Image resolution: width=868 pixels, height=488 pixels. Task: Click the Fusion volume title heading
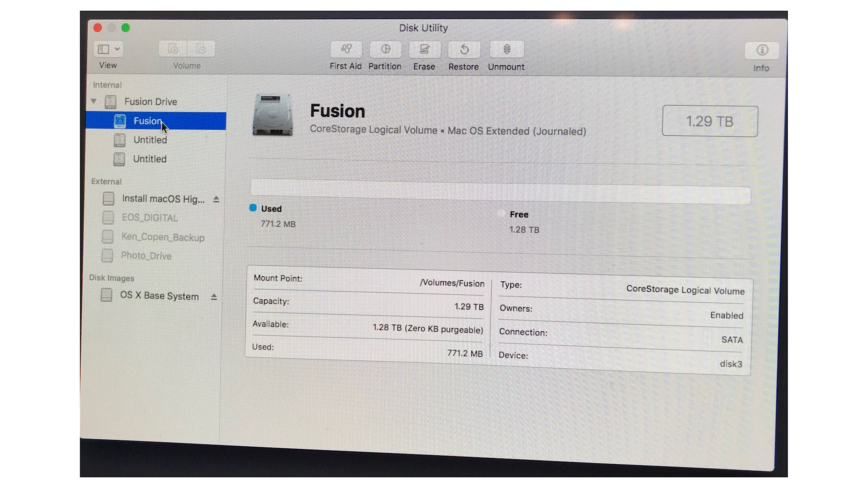pos(338,111)
